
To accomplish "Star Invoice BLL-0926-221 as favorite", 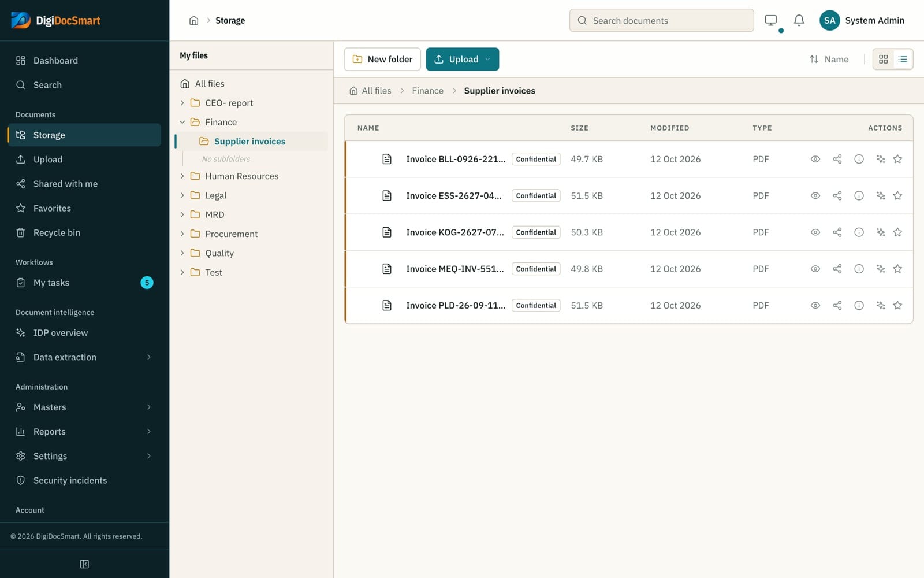I will tap(897, 159).
